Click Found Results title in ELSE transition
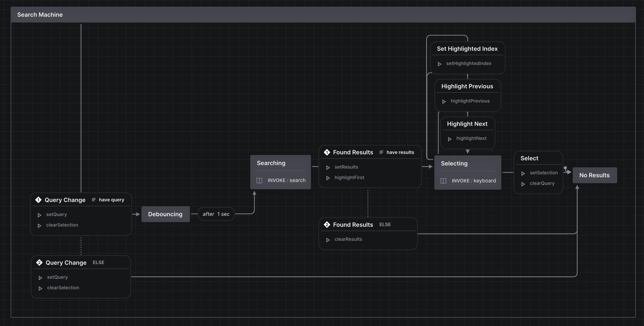The height and width of the screenshot is (326, 644). coord(353,224)
